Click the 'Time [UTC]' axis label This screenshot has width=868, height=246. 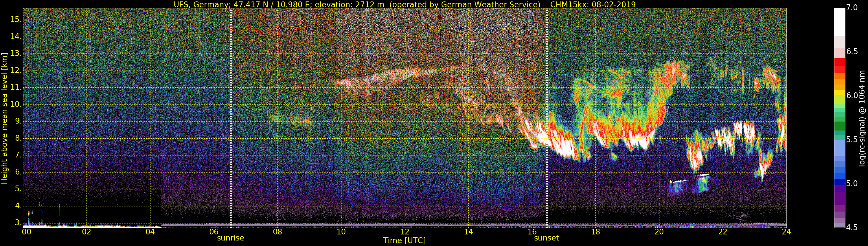click(x=404, y=241)
